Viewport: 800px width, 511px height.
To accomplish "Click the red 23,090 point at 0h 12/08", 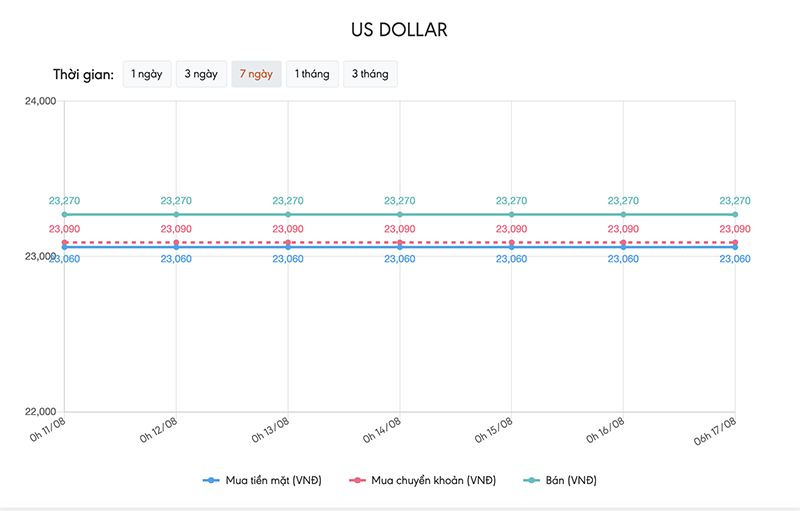I will [177, 242].
